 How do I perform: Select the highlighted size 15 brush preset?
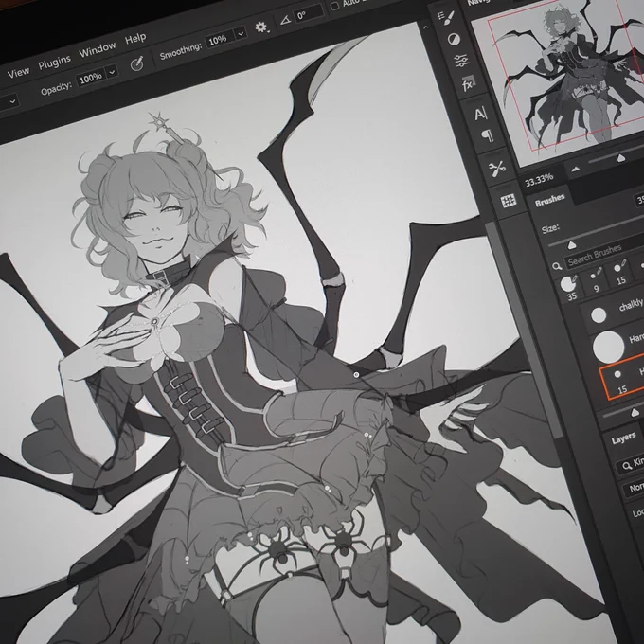tap(623, 378)
